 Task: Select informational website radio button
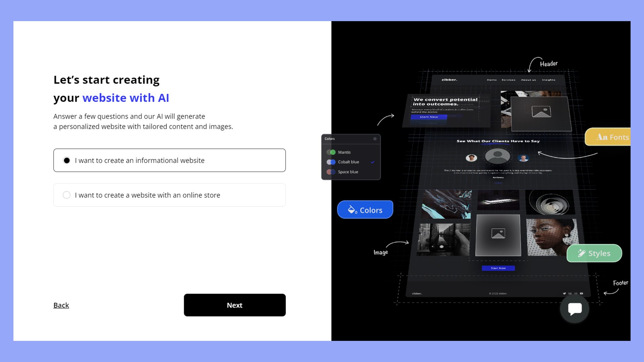tap(67, 160)
